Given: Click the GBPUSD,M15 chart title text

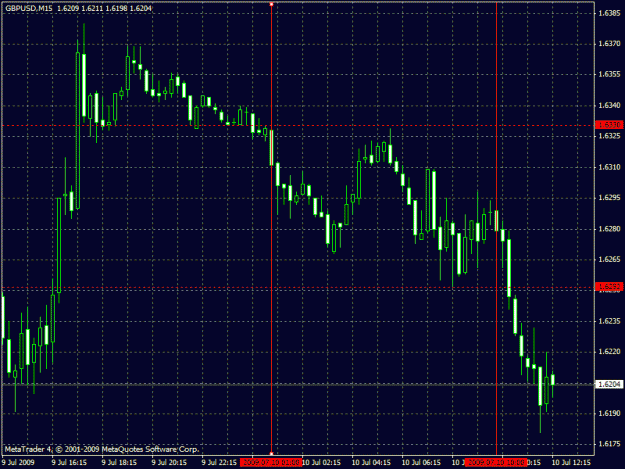Looking at the screenshot, I should pyautogui.click(x=29, y=8).
